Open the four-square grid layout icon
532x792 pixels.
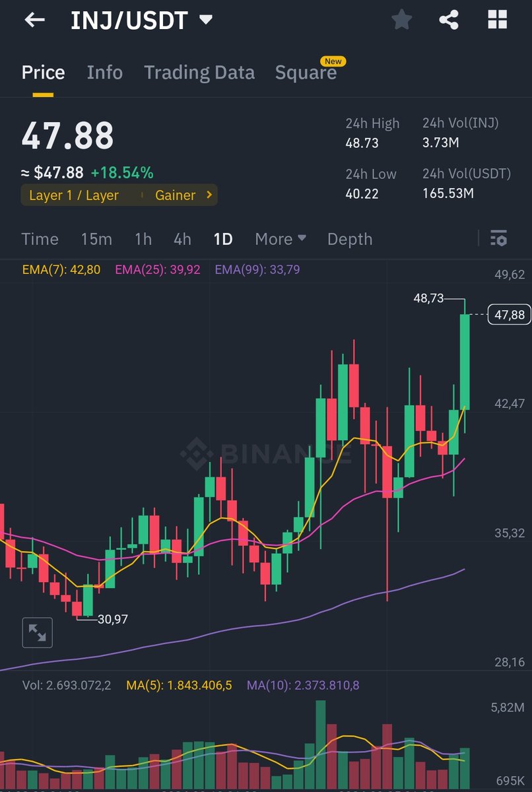pos(497,20)
